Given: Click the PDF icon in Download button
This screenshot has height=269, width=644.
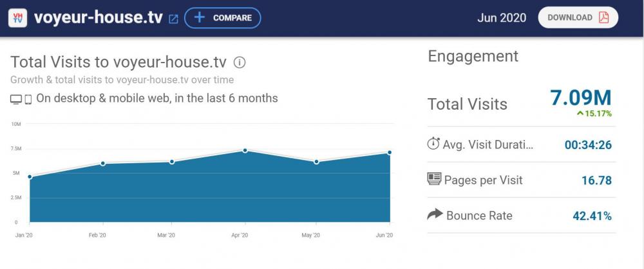Looking at the screenshot, I should pos(603,17).
